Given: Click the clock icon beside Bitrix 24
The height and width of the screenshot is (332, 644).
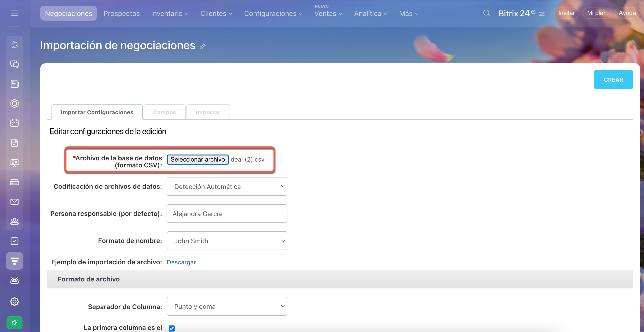Looking at the screenshot, I should 533,12.
